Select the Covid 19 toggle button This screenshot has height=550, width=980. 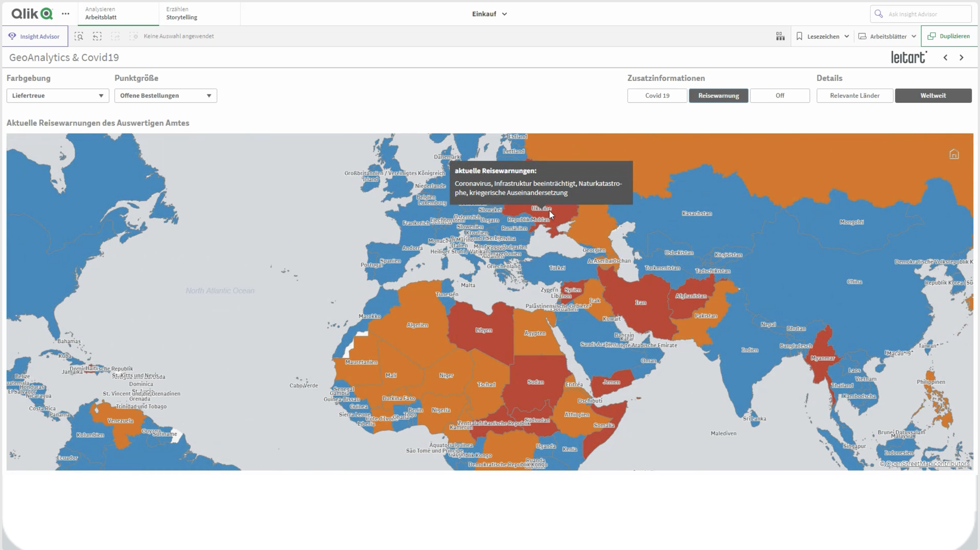[x=657, y=96]
